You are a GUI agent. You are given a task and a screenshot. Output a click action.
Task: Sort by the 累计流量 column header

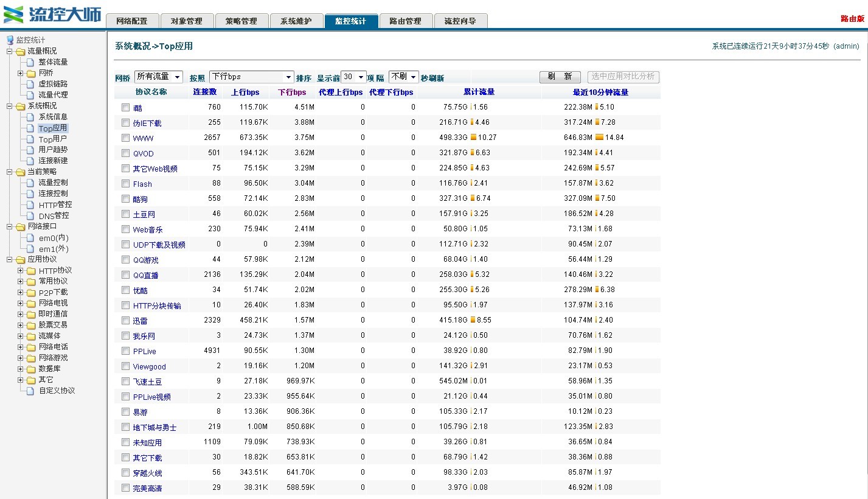pyautogui.click(x=479, y=92)
